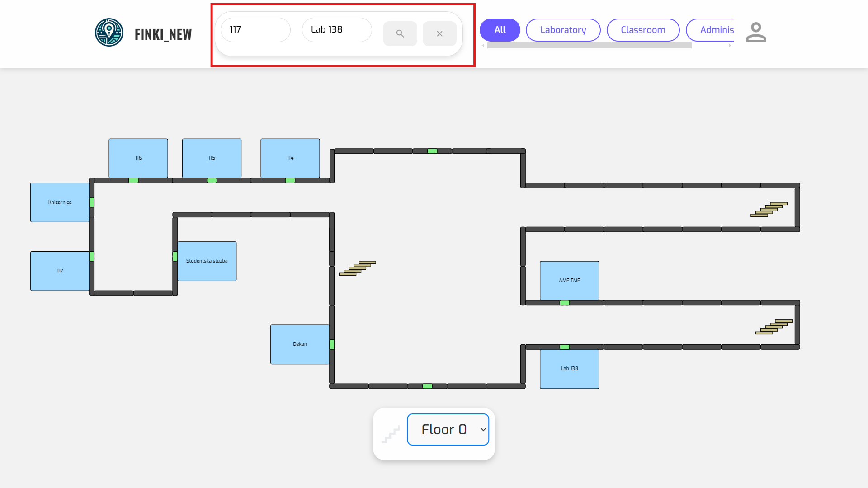This screenshot has width=868, height=488.
Task: Click the filter scrollbar's right arrow
Action: [730, 46]
